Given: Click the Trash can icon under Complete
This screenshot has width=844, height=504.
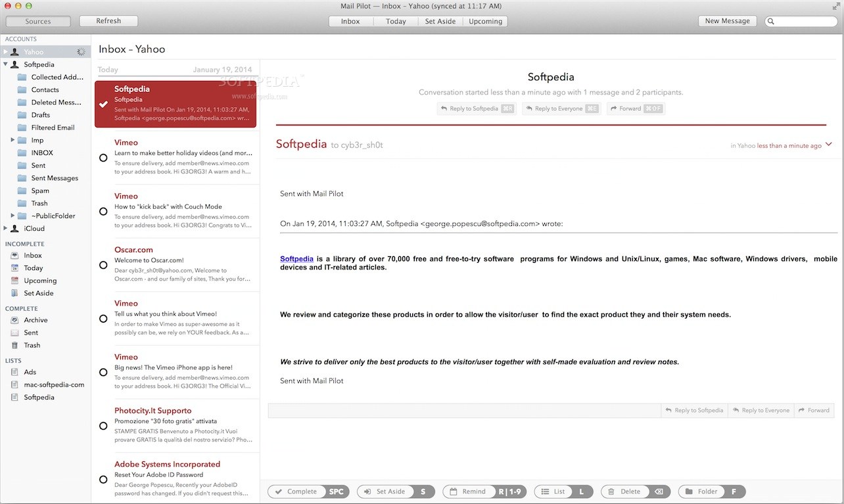Looking at the screenshot, I should [14, 345].
